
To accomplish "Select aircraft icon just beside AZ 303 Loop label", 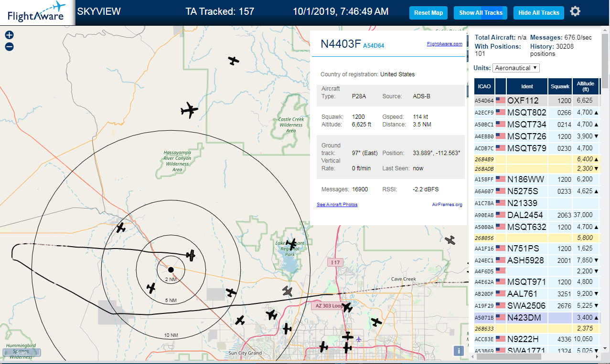I will 347,307.
